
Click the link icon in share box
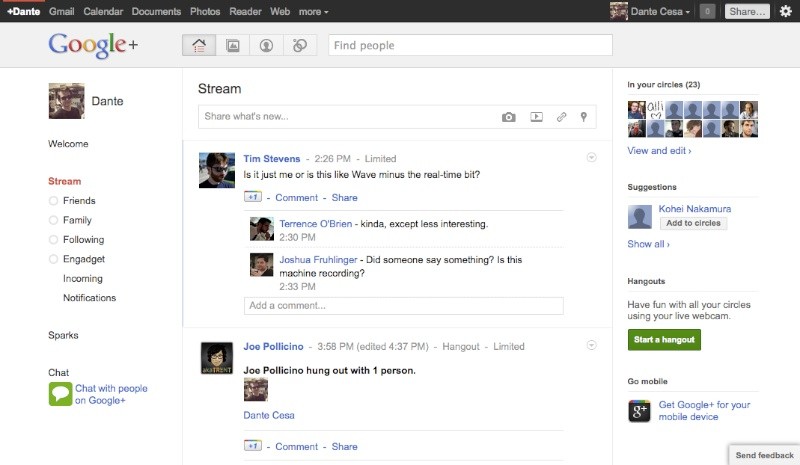561,117
